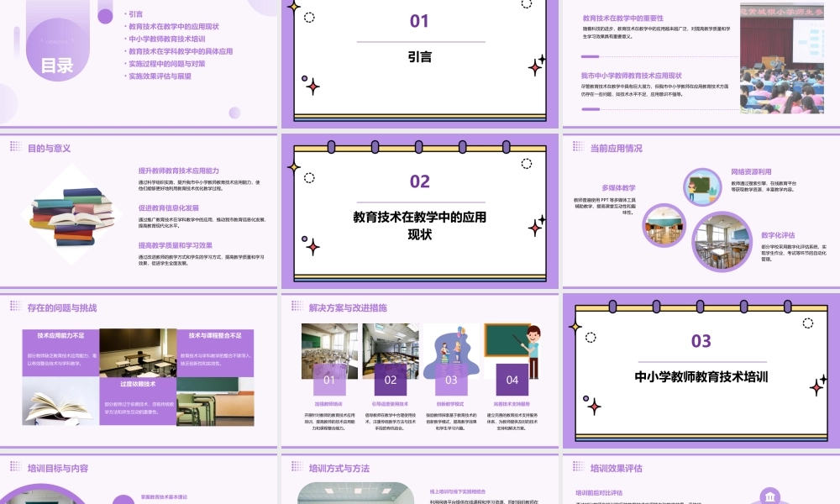Screen dimensions: 840x504
Task: Select the heading '提高教学质量和学习效果'
Action: coord(176,245)
